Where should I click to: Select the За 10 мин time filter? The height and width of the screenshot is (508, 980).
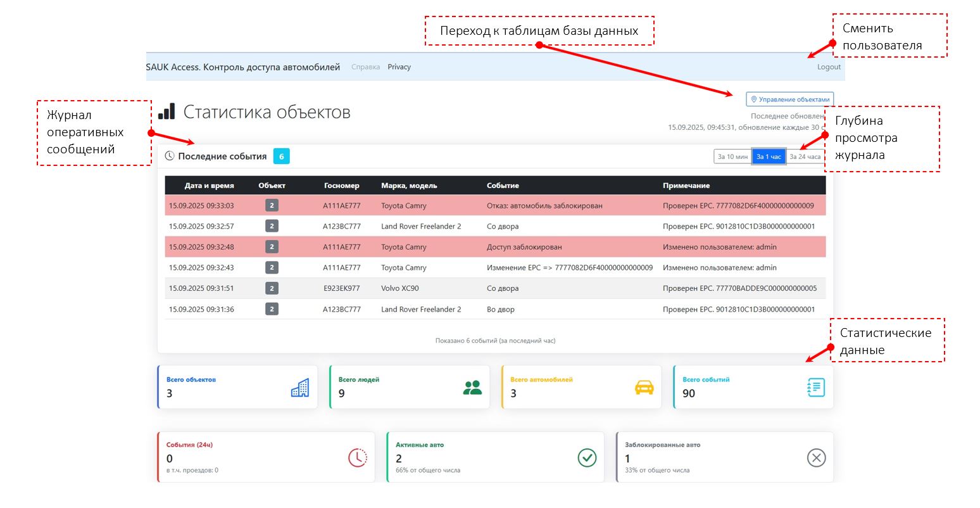[x=732, y=156]
